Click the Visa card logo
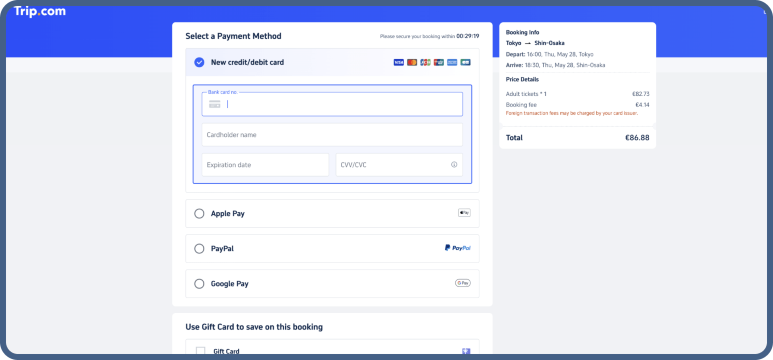This screenshot has width=773, height=360. coord(399,63)
